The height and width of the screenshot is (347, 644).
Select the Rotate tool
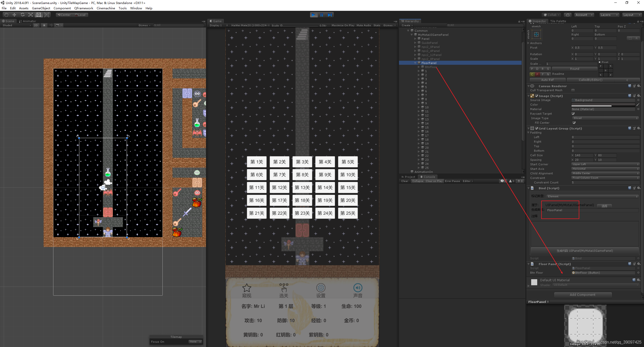pos(22,15)
